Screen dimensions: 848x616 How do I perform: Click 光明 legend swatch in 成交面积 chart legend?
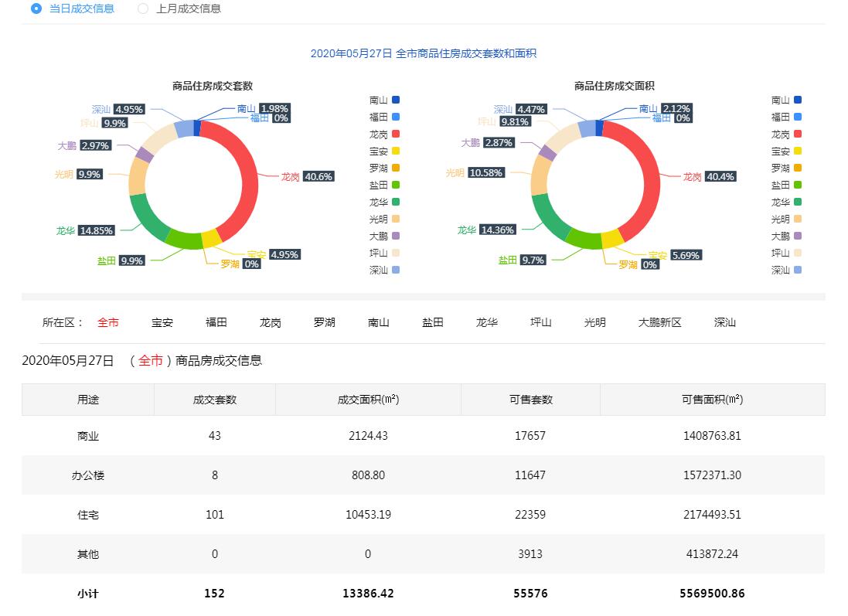click(798, 219)
